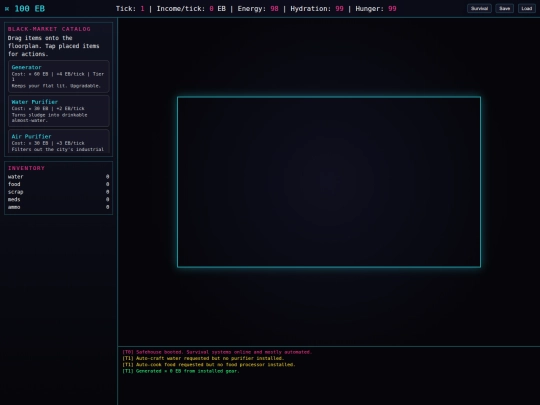
Task: Click the Load button
Action: coord(527,9)
